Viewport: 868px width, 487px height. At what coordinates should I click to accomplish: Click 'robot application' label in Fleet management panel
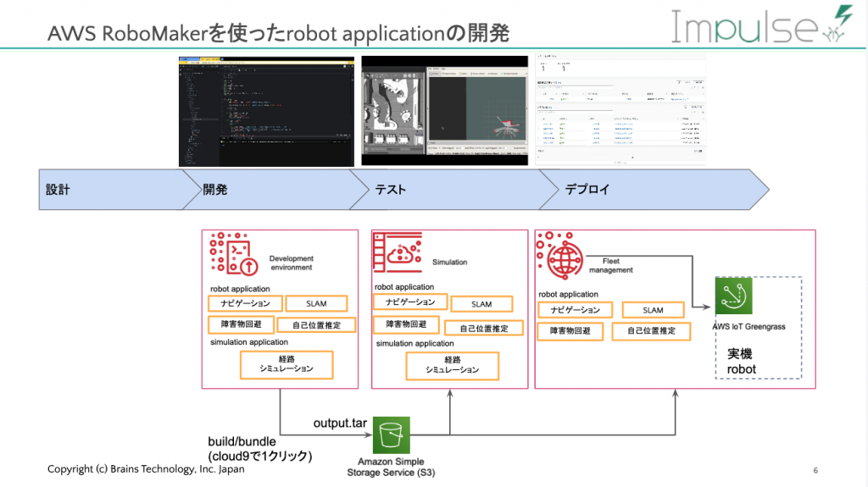click(568, 295)
